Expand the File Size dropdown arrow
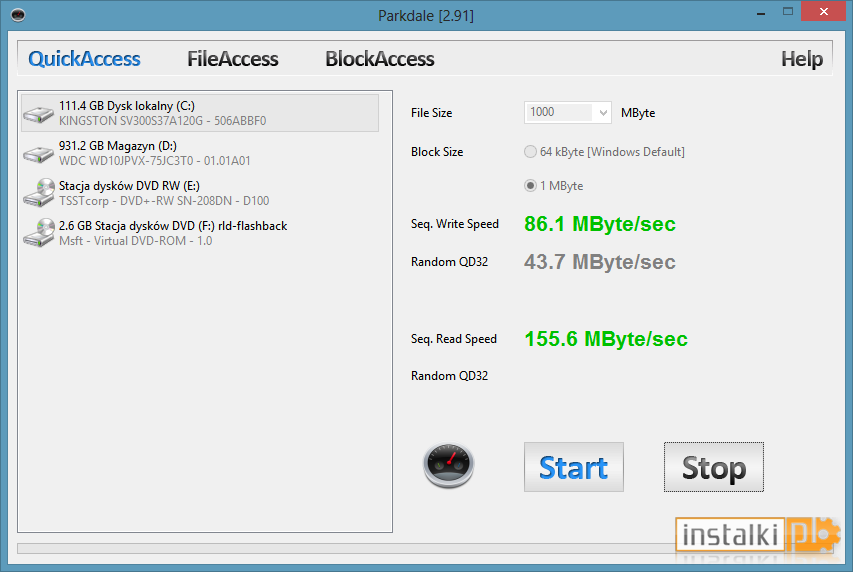Viewport: 853px width, 572px height. (x=603, y=113)
